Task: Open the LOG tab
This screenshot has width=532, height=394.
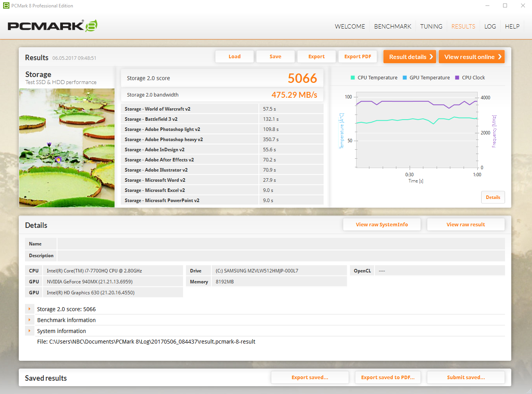Action: (490, 27)
